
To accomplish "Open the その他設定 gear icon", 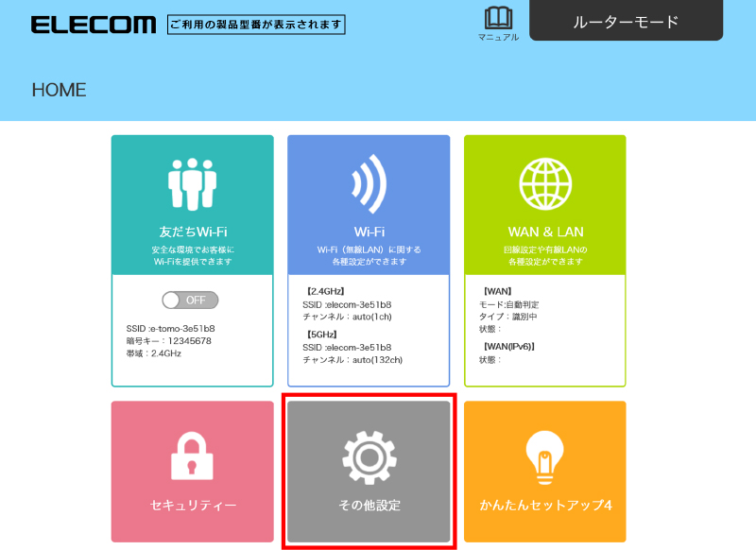I will pyautogui.click(x=369, y=457).
